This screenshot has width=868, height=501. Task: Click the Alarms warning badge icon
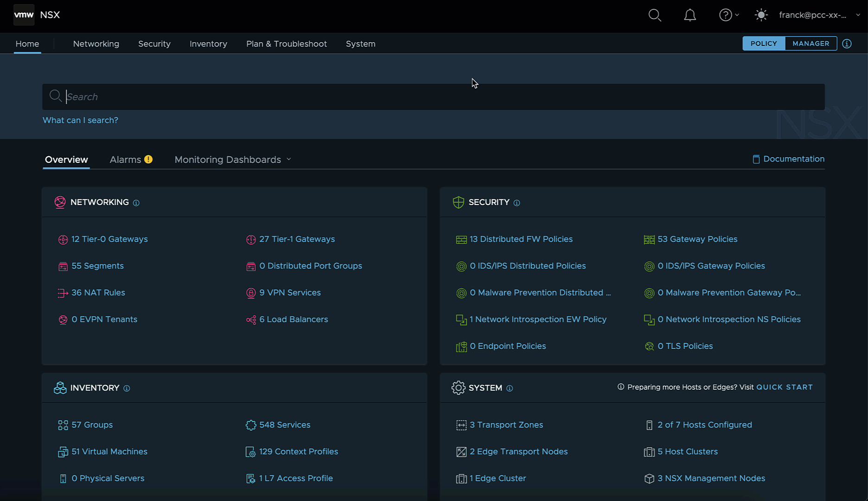(148, 159)
